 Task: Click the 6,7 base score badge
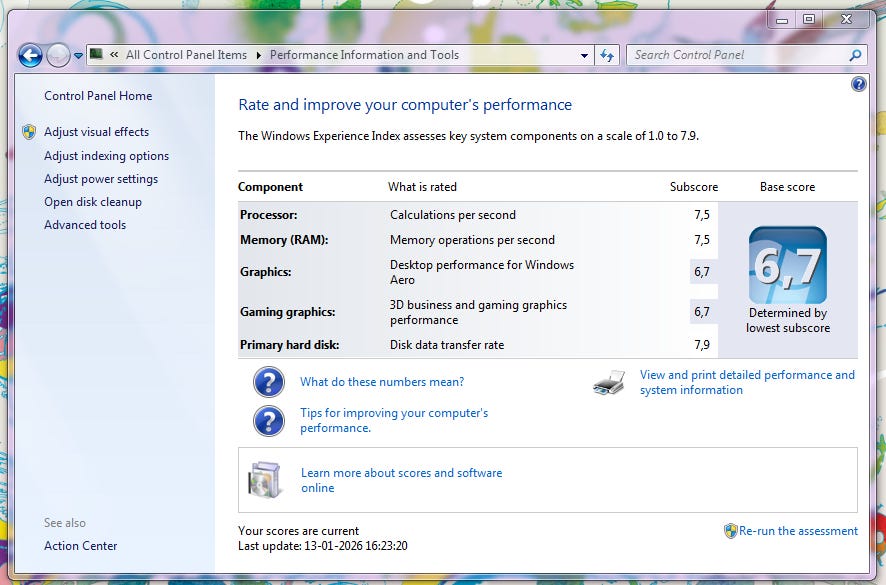coord(787,265)
